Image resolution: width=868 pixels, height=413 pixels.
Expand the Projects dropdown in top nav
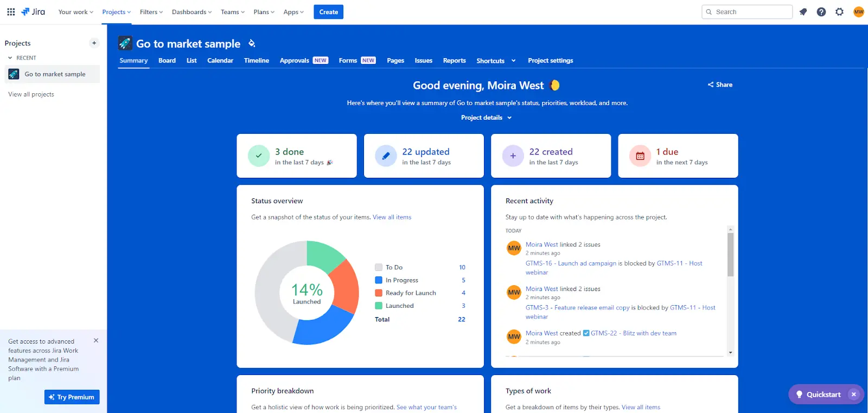(x=117, y=12)
